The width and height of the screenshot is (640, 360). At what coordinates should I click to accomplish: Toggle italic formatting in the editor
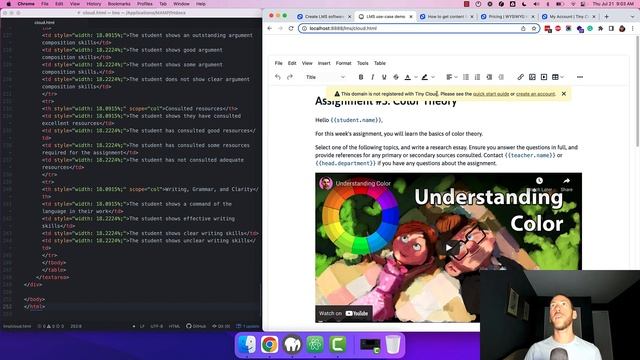[x=372, y=77]
